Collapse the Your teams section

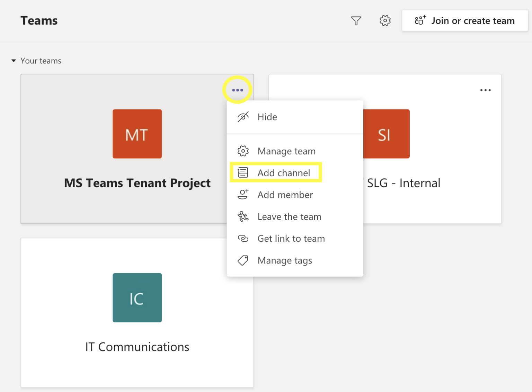pyautogui.click(x=14, y=61)
